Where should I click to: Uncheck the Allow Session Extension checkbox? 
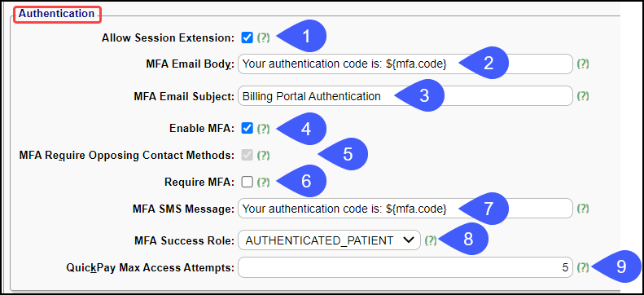click(248, 37)
